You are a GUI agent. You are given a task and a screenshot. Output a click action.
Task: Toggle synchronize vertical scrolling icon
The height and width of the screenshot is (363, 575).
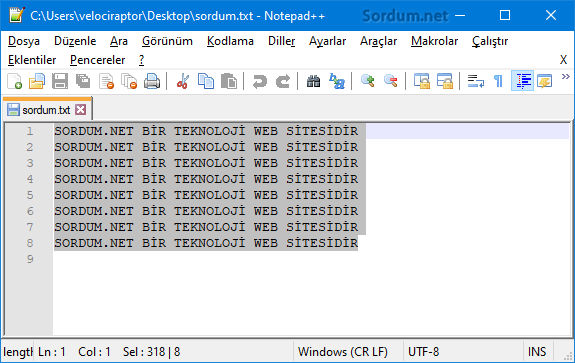tap(422, 81)
